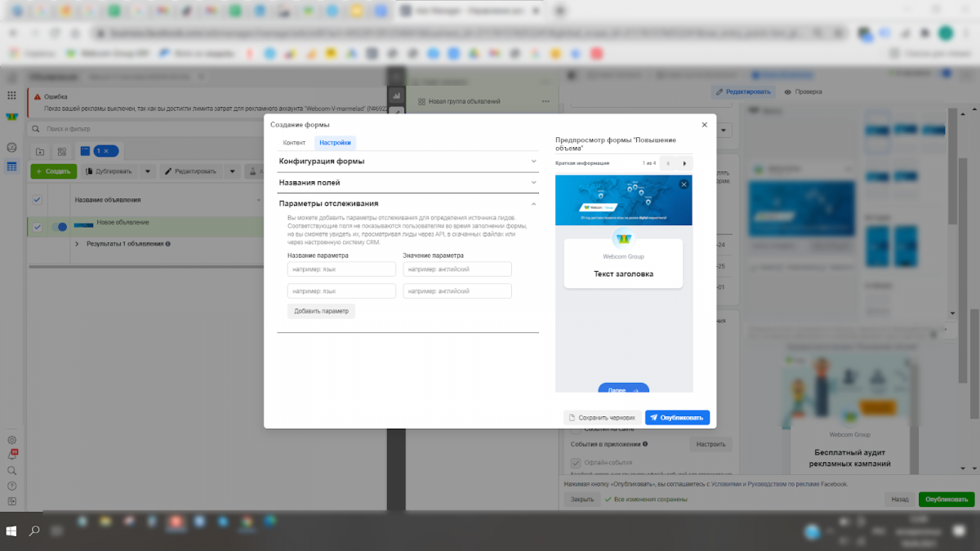The image size is (980, 551).
Task: Close the form preview banner overlay
Action: [x=684, y=184]
